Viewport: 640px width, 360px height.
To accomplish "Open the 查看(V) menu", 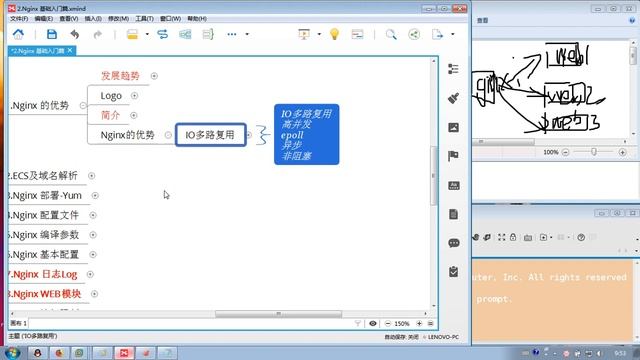I will (69, 19).
